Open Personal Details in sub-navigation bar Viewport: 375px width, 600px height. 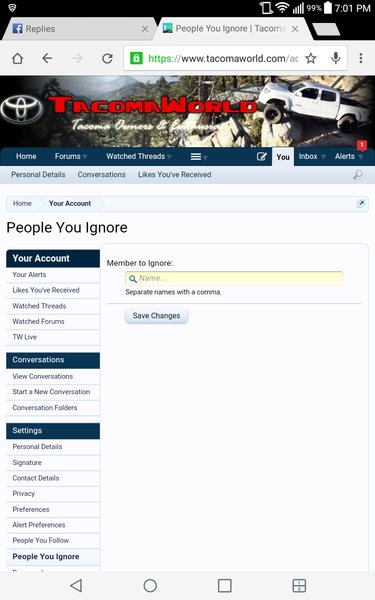38,174
